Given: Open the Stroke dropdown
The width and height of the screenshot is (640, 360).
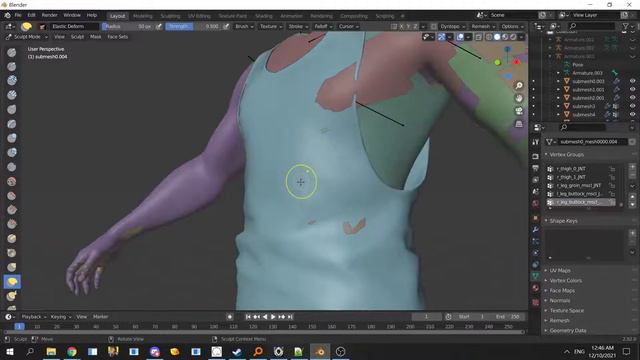Looking at the screenshot, I should 298,27.
